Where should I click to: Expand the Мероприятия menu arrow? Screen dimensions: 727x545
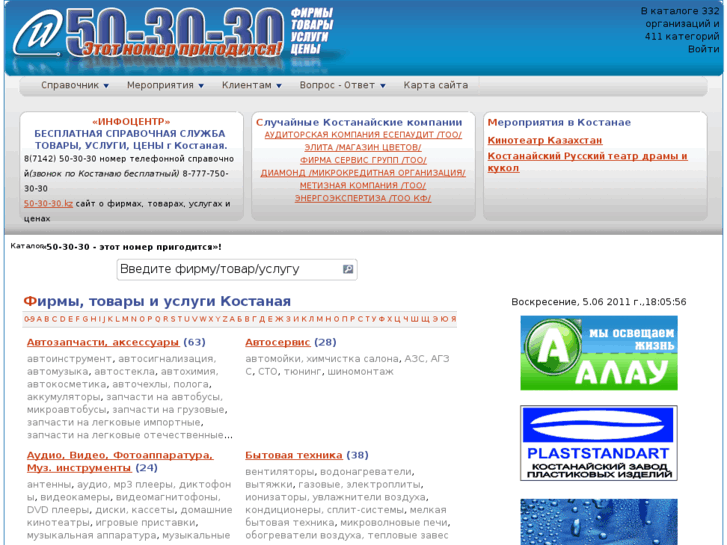tap(201, 86)
